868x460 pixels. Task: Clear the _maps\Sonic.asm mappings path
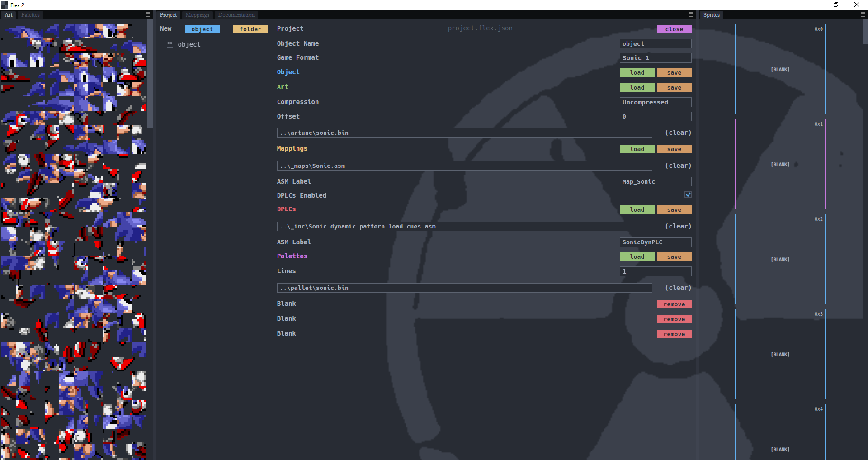[x=678, y=166]
